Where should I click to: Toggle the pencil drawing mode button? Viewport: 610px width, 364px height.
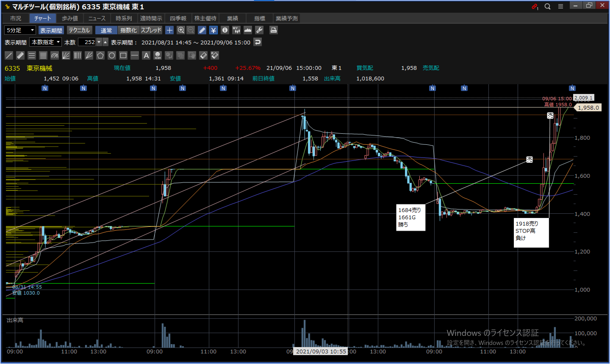[202, 30]
